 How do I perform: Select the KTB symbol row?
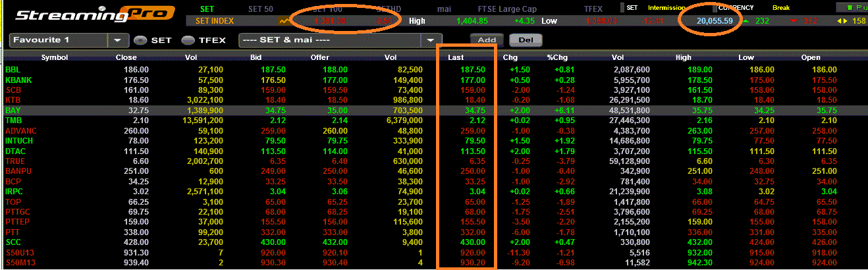434,100
